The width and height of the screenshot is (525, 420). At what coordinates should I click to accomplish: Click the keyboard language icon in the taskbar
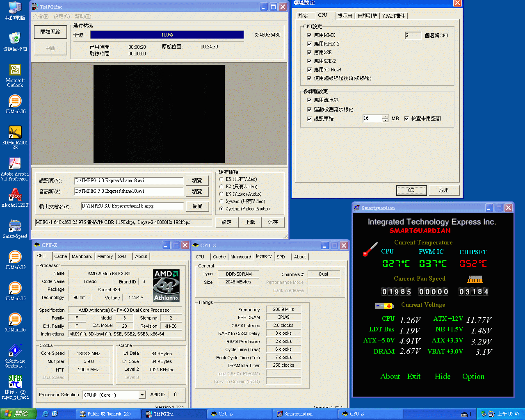tap(464, 414)
